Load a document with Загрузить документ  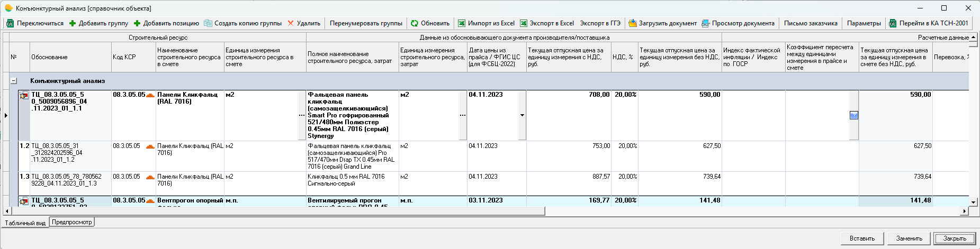(662, 23)
